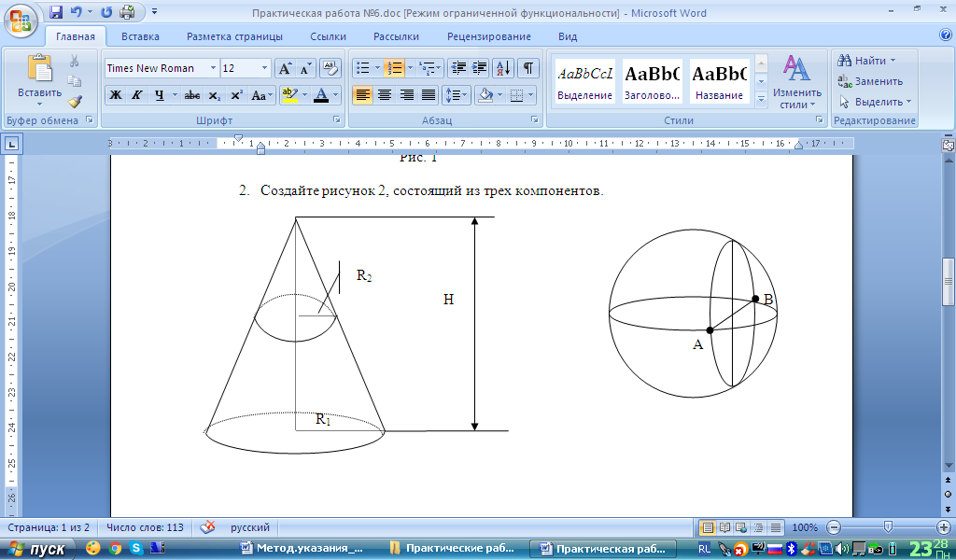Toggle italic formatting (К)

[x=136, y=95]
